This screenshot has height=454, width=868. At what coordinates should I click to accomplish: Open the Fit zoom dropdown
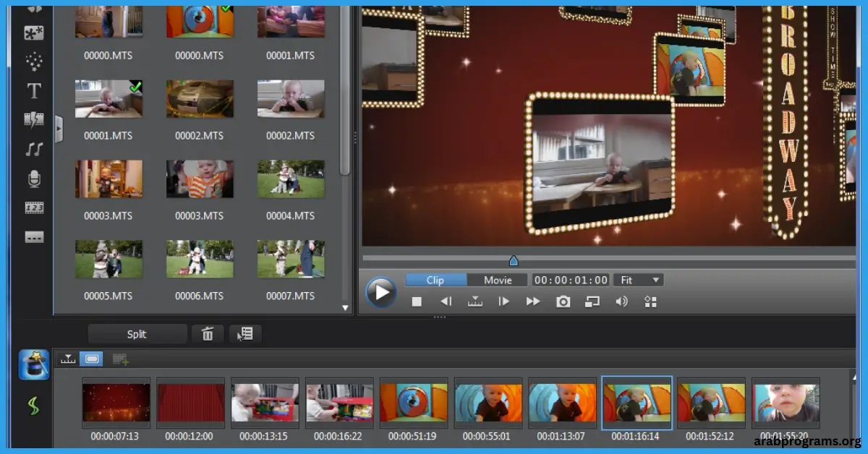[x=639, y=280]
